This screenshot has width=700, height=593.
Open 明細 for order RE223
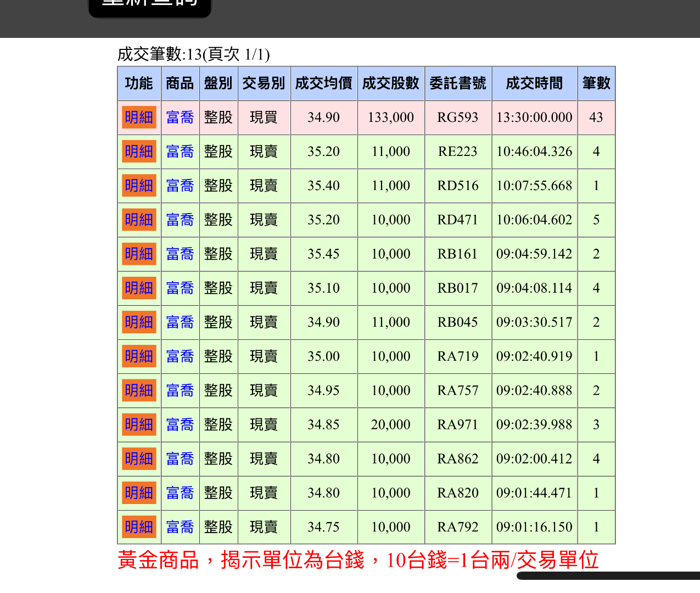point(139,152)
